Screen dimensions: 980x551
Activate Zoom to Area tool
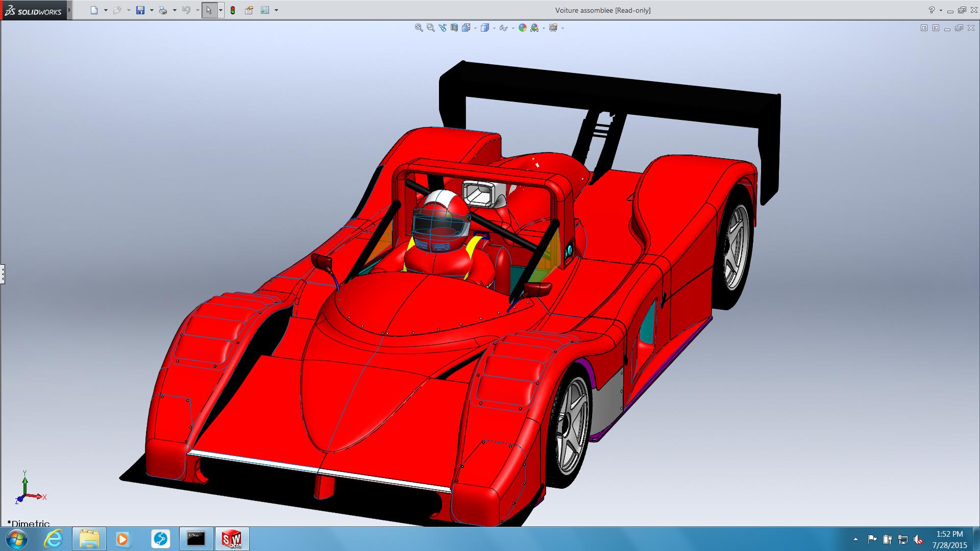[430, 28]
